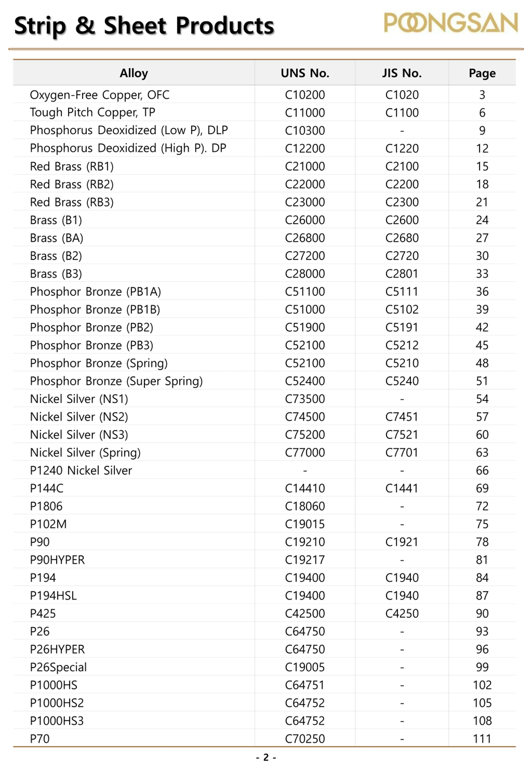Click page number 102 for P1000HS

click(482, 685)
